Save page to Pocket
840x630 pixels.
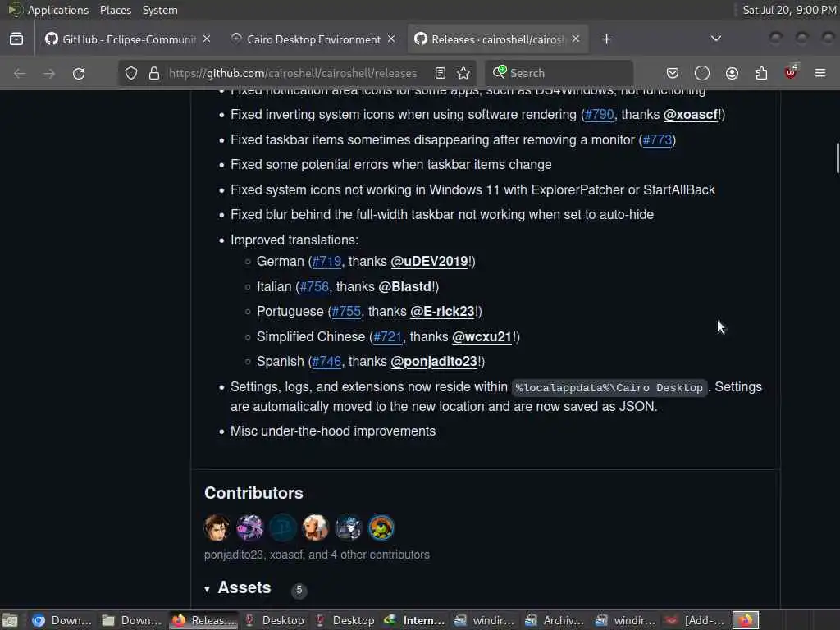click(x=673, y=73)
